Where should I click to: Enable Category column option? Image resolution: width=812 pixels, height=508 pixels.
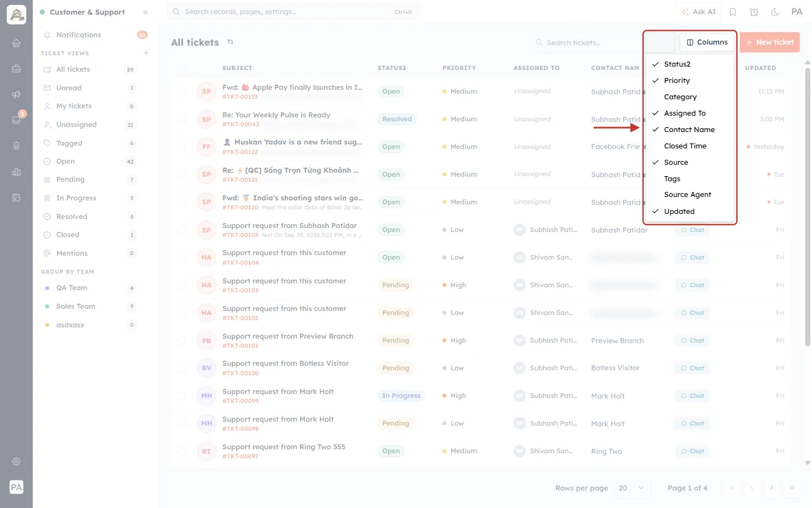click(x=690, y=97)
